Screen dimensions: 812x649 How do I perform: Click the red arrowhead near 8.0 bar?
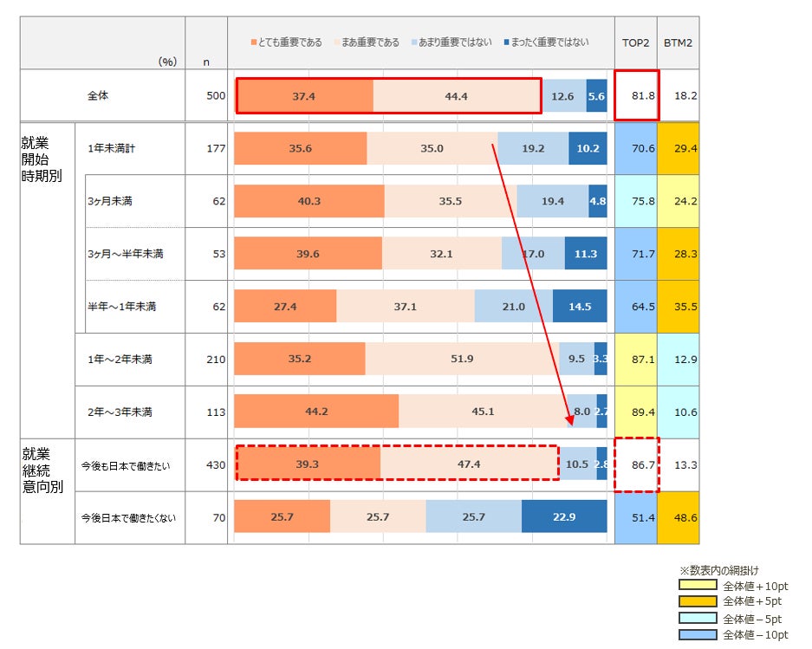point(569,419)
